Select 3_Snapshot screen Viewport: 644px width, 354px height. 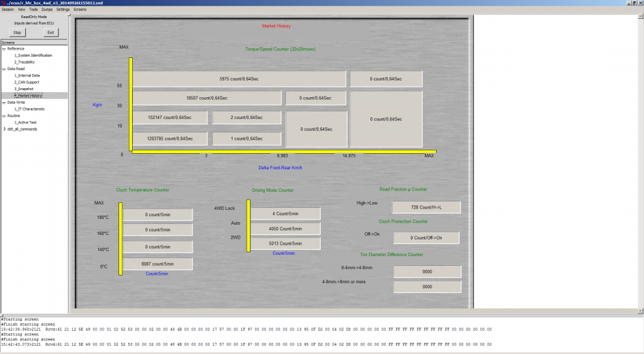pos(24,89)
